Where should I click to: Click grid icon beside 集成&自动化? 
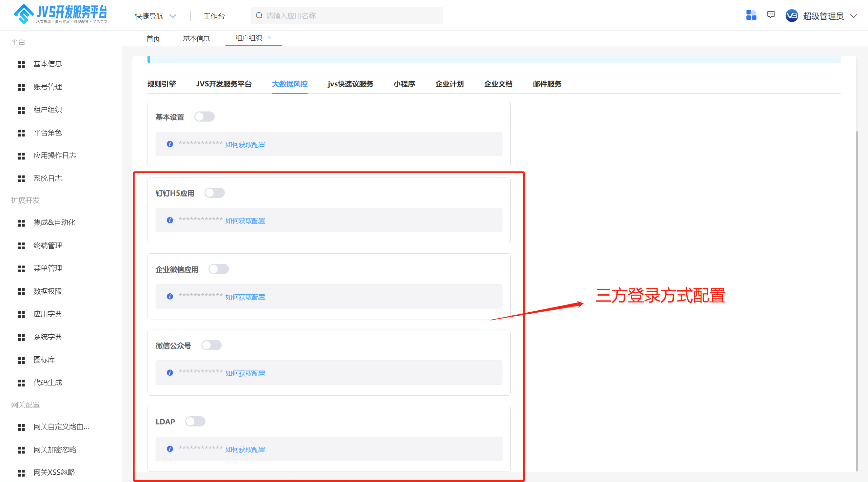[21, 223]
